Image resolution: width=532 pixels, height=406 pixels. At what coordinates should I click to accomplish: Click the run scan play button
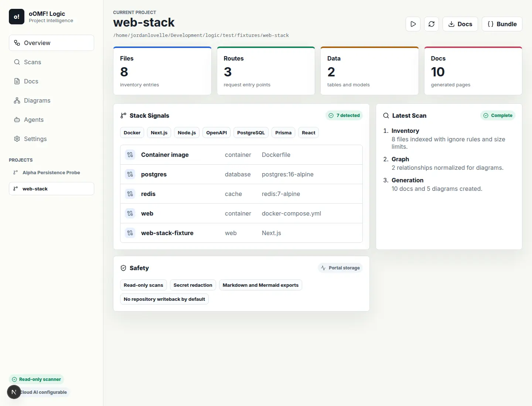(413, 24)
